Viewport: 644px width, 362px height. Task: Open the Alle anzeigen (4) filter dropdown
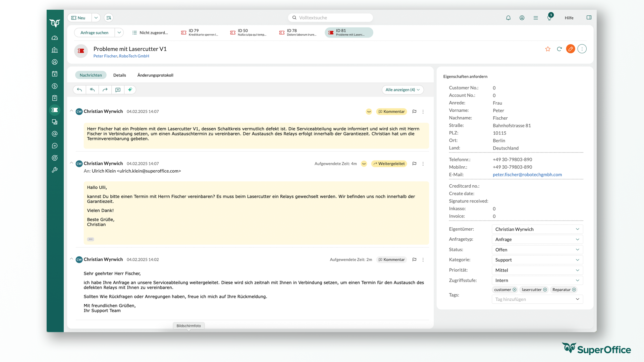point(402,90)
